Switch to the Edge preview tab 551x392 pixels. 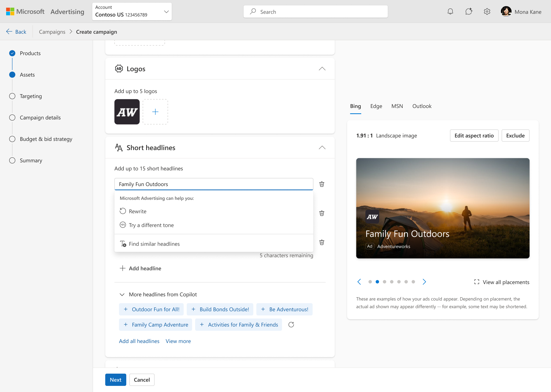[376, 106]
